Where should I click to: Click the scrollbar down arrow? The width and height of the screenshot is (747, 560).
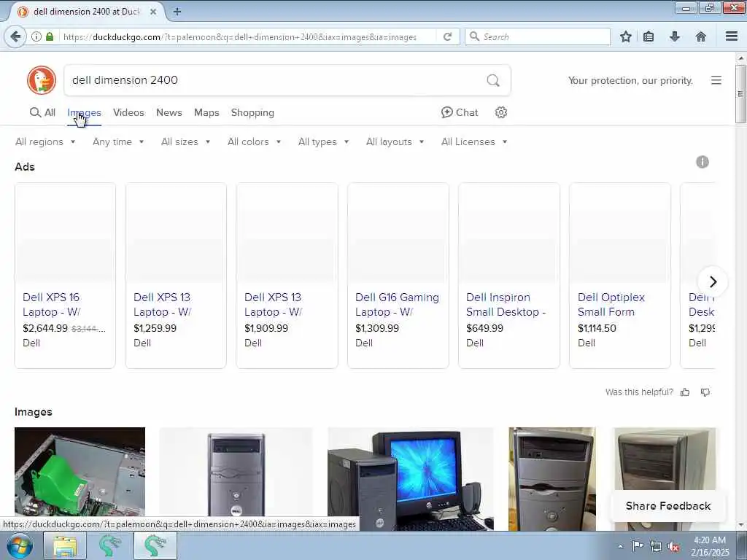(740, 525)
